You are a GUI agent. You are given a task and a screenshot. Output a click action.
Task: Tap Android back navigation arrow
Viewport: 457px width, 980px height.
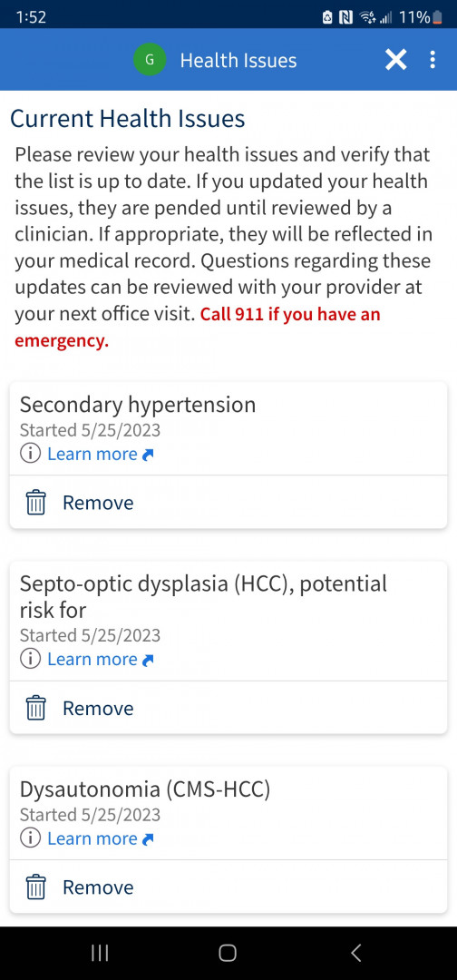coord(355,953)
